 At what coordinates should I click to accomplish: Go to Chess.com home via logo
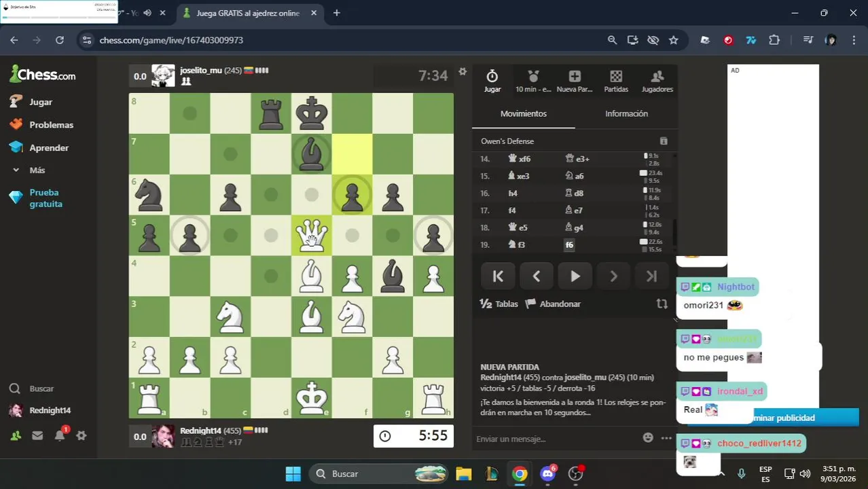[x=42, y=73]
